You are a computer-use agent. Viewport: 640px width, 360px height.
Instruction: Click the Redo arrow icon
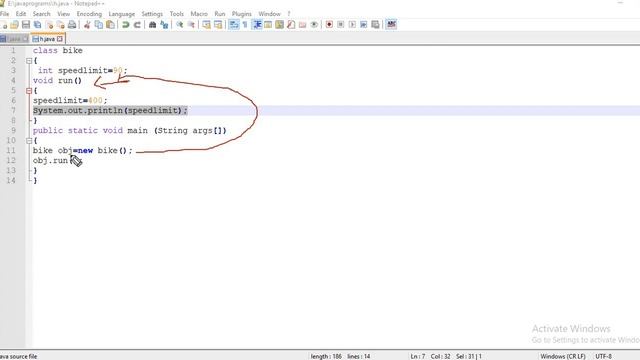pyautogui.click(x=137, y=25)
